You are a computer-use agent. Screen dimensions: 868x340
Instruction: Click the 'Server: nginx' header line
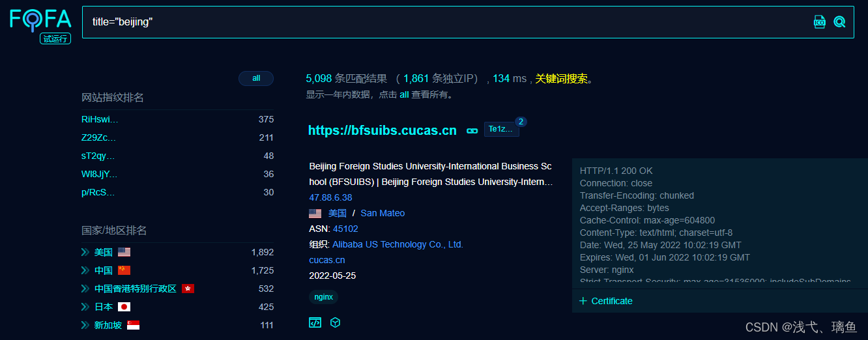607,270
